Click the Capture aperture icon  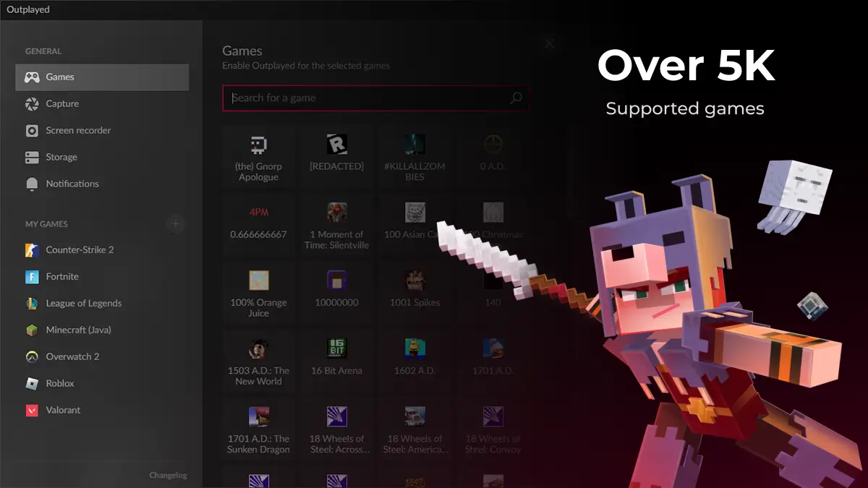click(x=32, y=104)
